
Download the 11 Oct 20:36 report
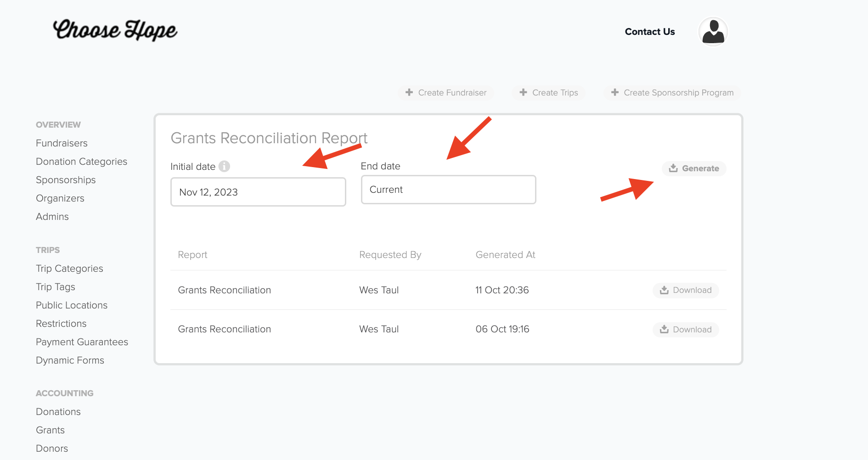686,290
